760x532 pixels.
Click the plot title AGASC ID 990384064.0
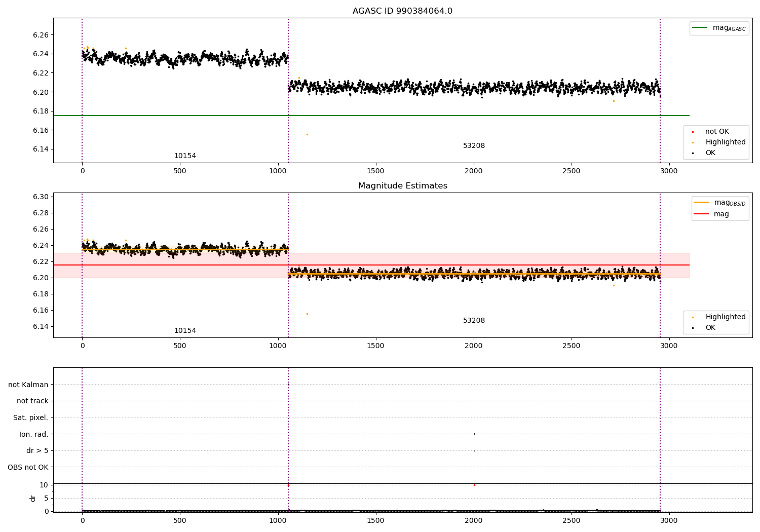click(402, 11)
